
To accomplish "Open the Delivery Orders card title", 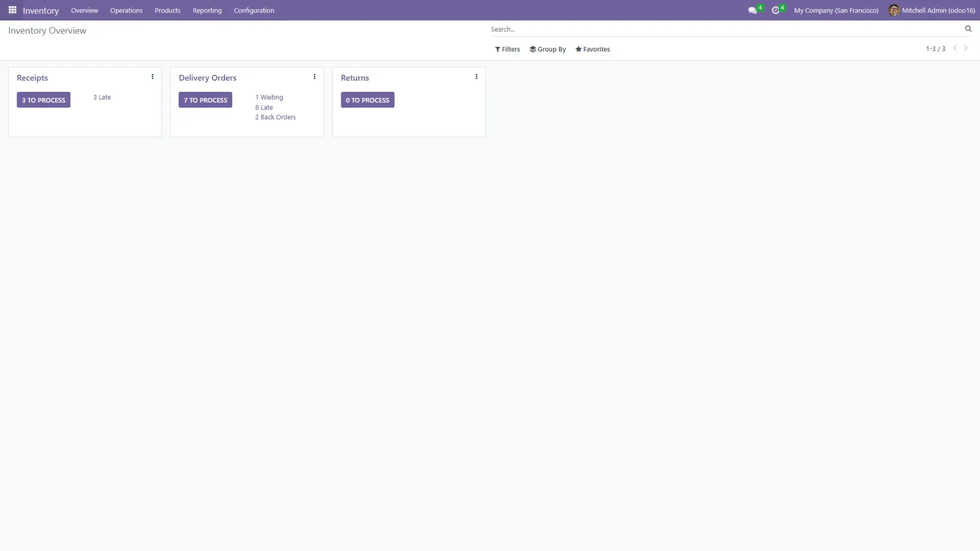I will pyautogui.click(x=208, y=78).
